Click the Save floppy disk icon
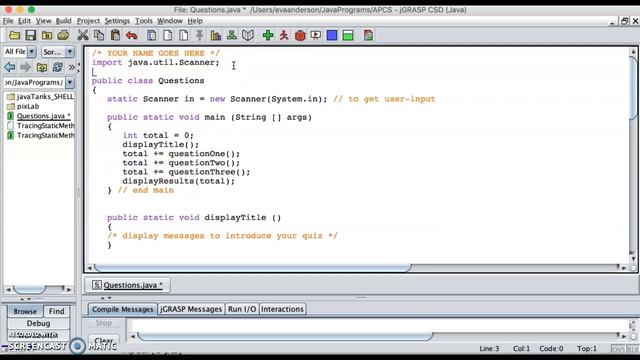This screenshot has height=360, width=640. 31,36
